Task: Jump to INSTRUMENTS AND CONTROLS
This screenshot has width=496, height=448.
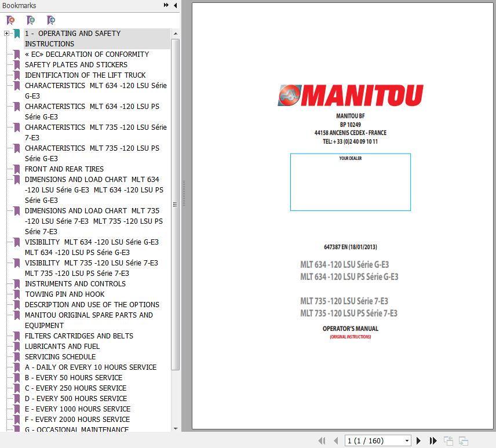Action: (75, 284)
